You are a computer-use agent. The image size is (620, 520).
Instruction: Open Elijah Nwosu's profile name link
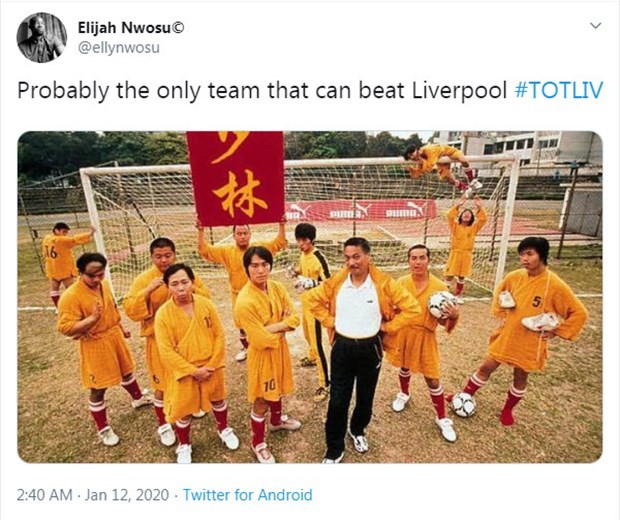[125, 28]
